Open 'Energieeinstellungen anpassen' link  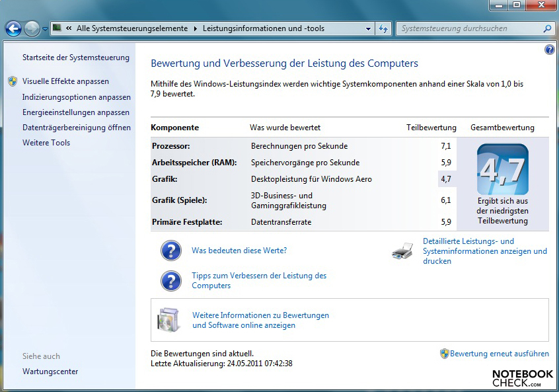(x=76, y=112)
